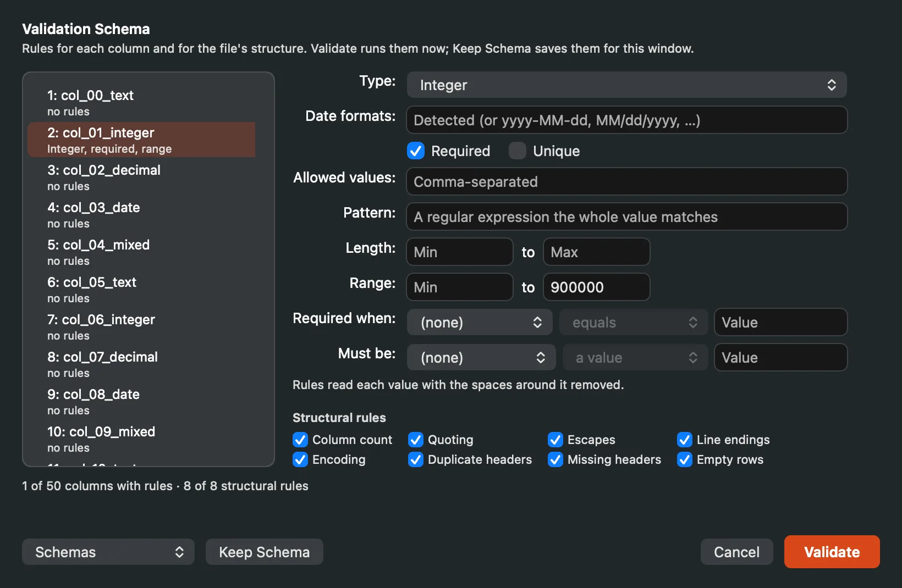Toggle the Missing headers checkbox

pyautogui.click(x=555, y=459)
